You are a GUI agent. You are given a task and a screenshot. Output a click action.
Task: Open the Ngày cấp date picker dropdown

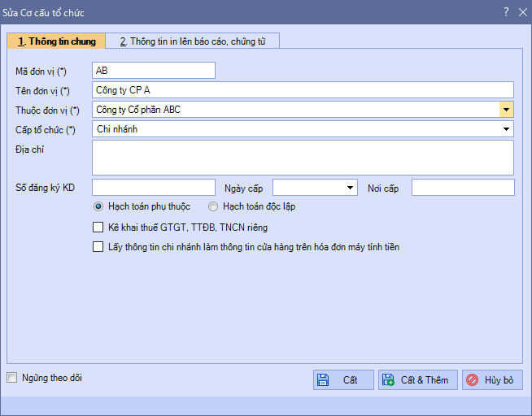[x=351, y=188]
